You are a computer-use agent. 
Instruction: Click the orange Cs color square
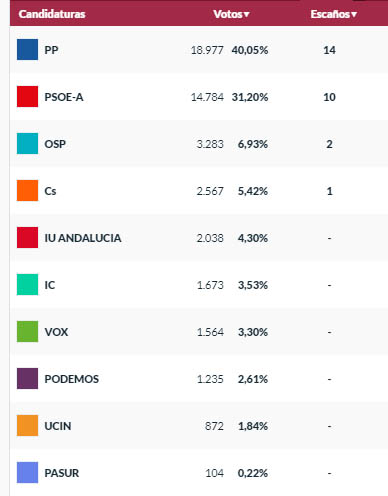coord(27,191)
